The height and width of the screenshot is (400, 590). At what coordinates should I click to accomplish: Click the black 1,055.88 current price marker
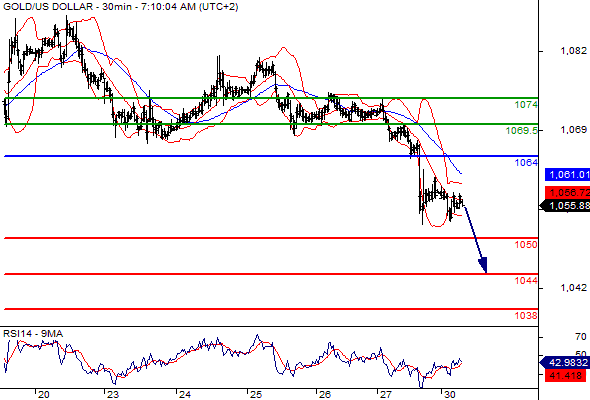(565, 205)
